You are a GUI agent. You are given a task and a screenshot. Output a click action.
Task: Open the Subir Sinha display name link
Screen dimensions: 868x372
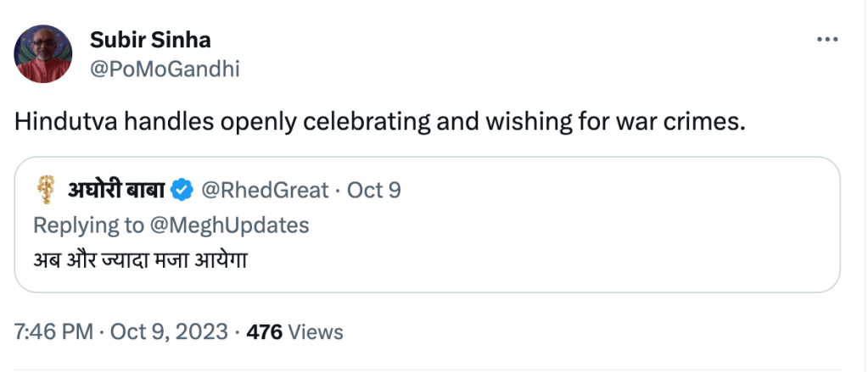click(149, 39)
